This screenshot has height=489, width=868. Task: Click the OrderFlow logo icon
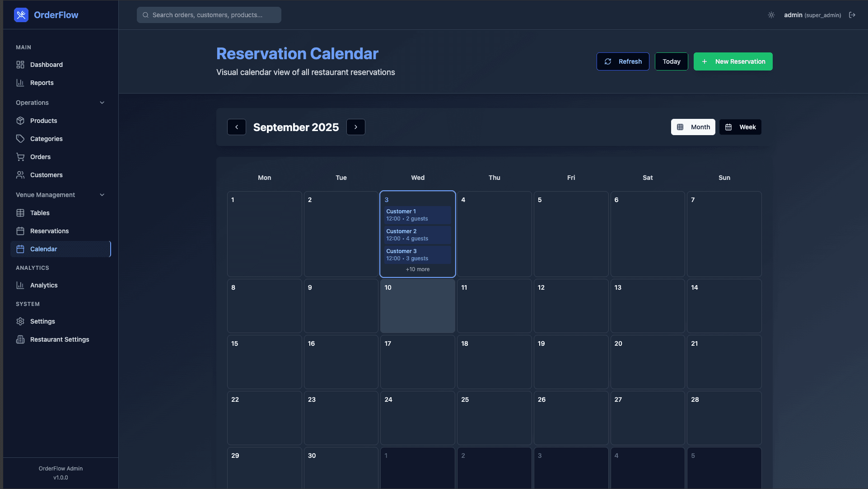[x=21, y=14]
